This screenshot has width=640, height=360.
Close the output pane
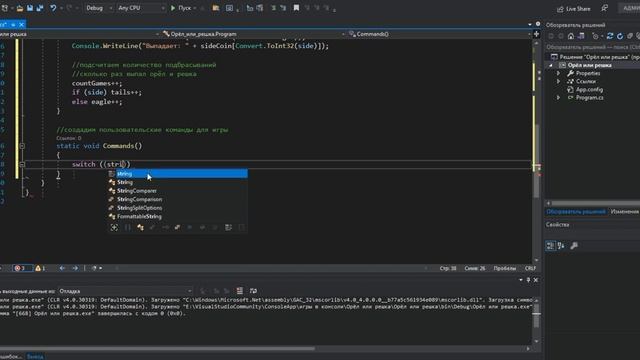pyautogui.click(x=536, y=280)
